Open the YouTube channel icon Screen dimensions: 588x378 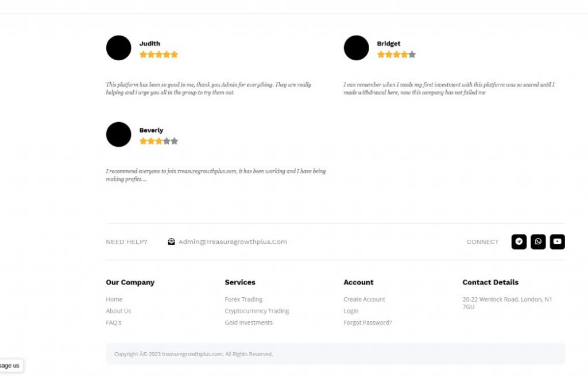tap(557, 241)
